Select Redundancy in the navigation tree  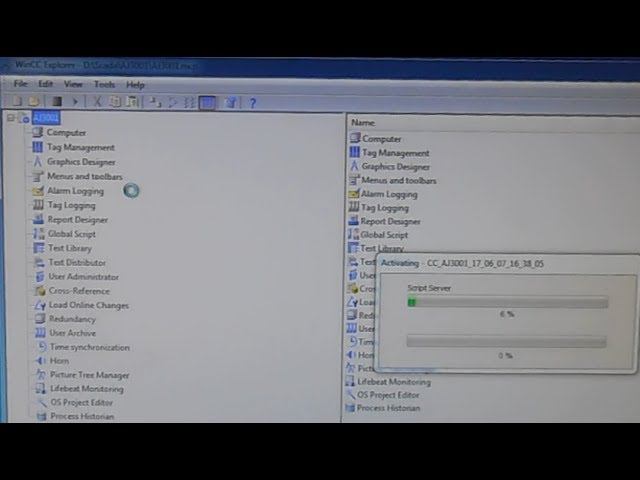click(x=72, y=319)
